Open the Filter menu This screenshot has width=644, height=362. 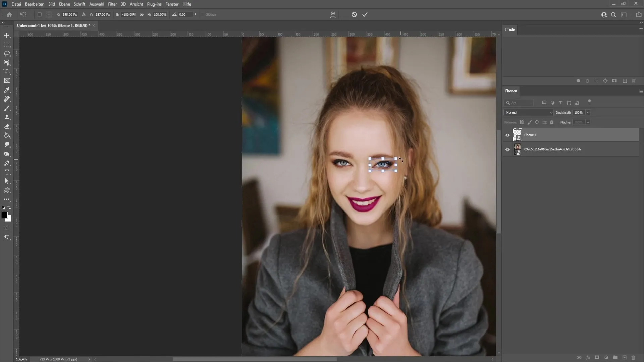tap(112, 4)
